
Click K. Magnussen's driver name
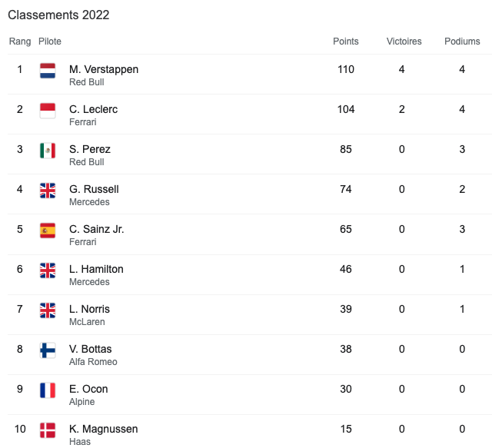104,429
